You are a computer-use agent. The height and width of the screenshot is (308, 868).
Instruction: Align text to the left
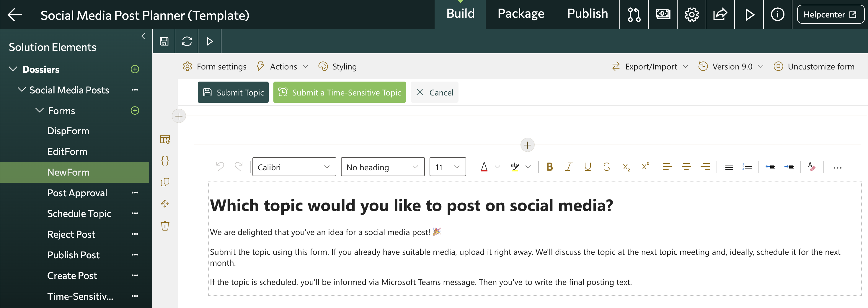click(667, 167)
